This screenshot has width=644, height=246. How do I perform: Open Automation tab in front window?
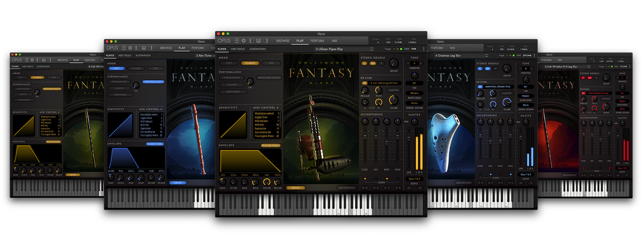click(x=258, y=49)
